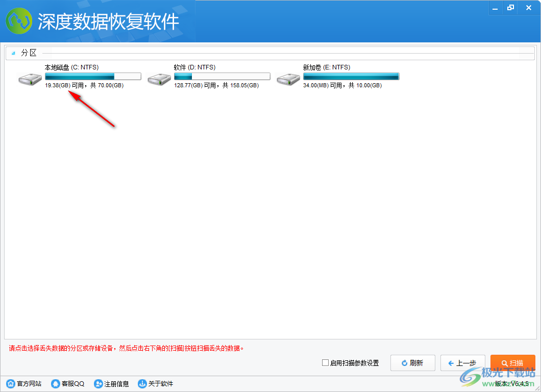The image size is (541, 392).
Task: Click C: drive usage bar
Action: (x=93, y=76)
